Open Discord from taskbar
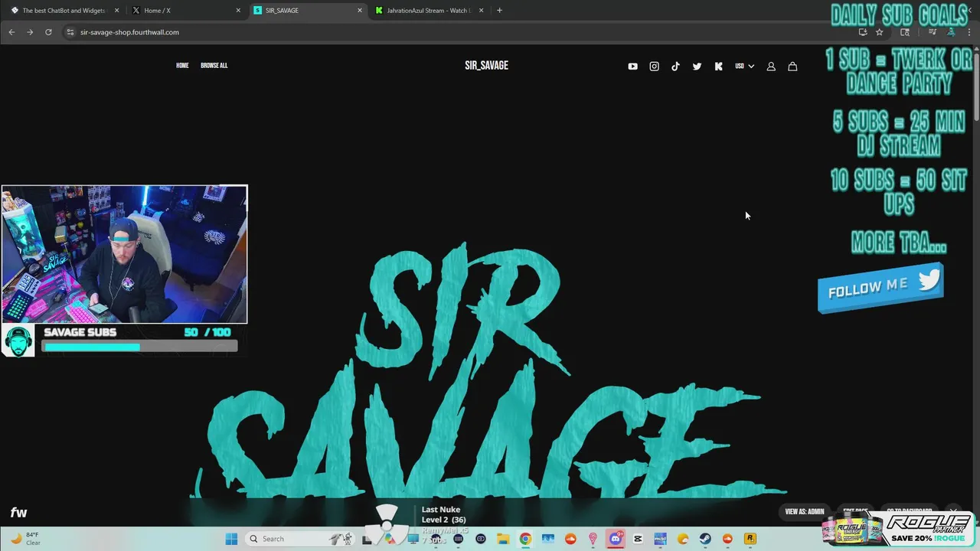Image resolution: width=980 pixels, height=551 pixels. tap(615, 539)
